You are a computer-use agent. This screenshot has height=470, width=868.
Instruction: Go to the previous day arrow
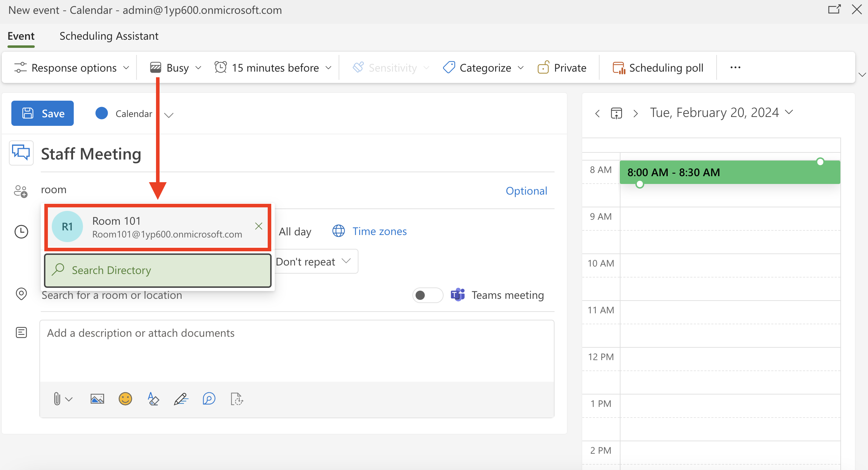[597, 113]
